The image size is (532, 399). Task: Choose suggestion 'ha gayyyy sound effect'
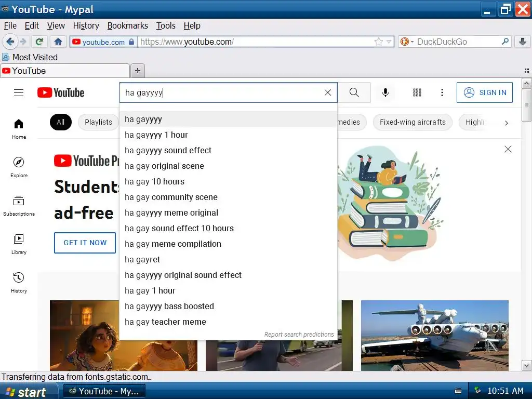point(228,151)
